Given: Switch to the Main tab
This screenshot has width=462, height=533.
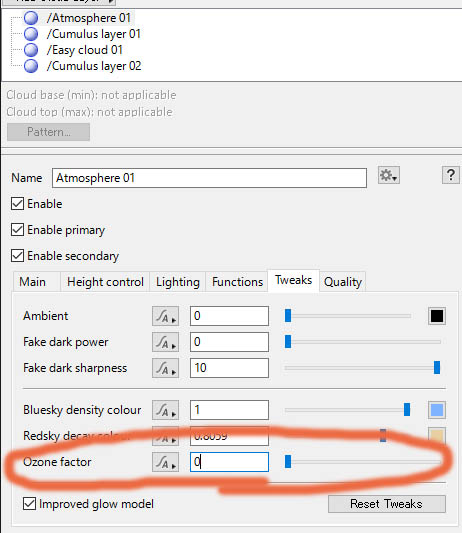Looking at the screenshot, I should [36, 282].
